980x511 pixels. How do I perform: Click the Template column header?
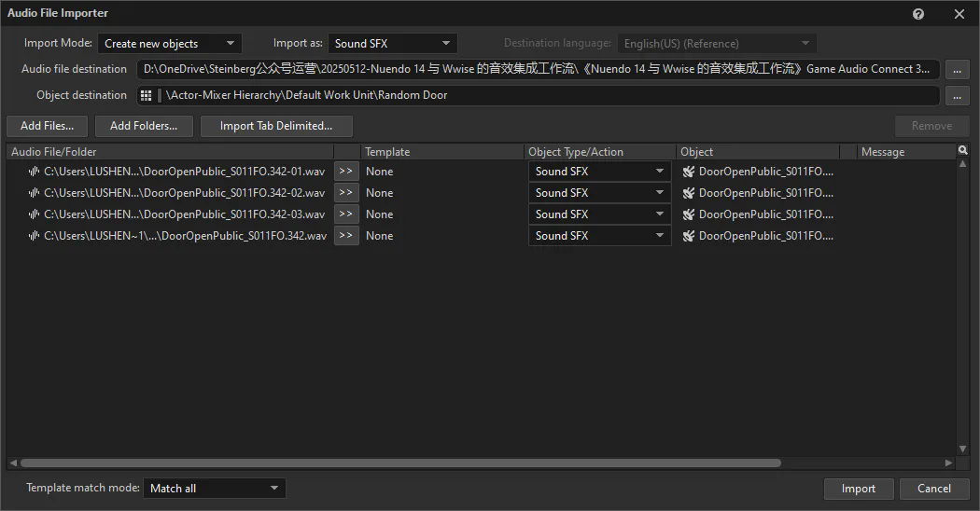click(x=441, y=152)
